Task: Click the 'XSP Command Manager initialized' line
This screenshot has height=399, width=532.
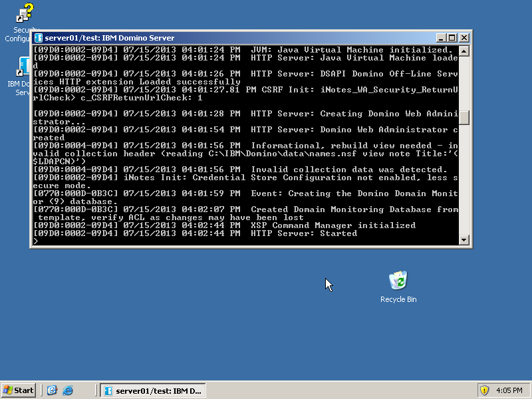Action: pos(224,225)
